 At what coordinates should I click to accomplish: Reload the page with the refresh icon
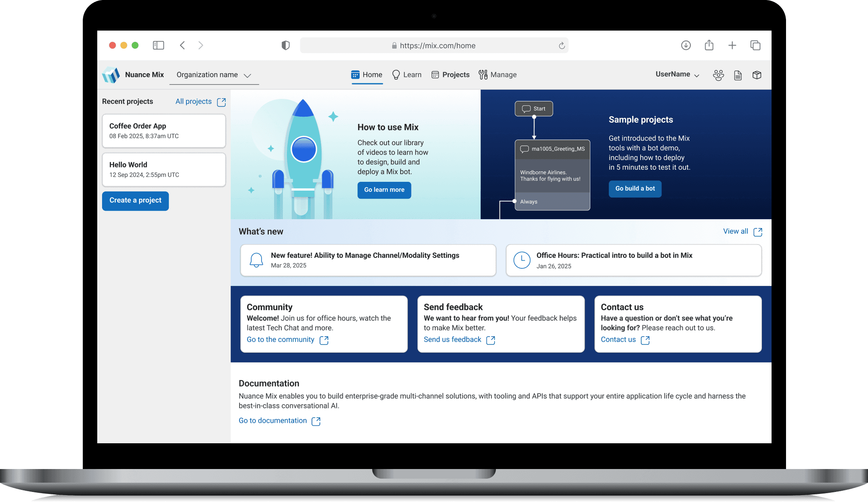pyautogui.click(x=561, y=46)
